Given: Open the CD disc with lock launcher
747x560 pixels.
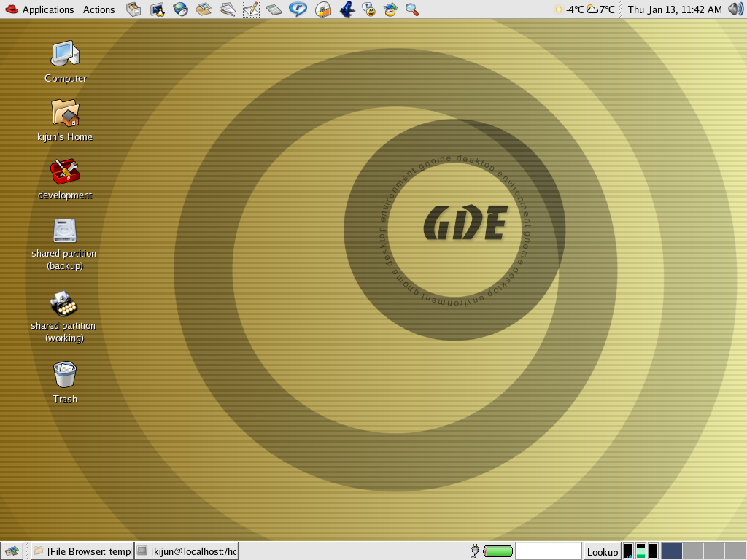Looking at the screenshot, I should [323, 9].
